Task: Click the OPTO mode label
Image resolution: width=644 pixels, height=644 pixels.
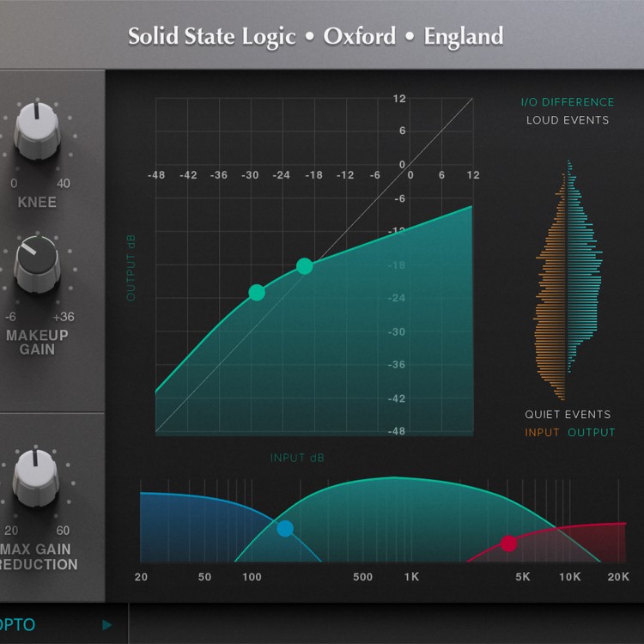Action: click(17, 625)
